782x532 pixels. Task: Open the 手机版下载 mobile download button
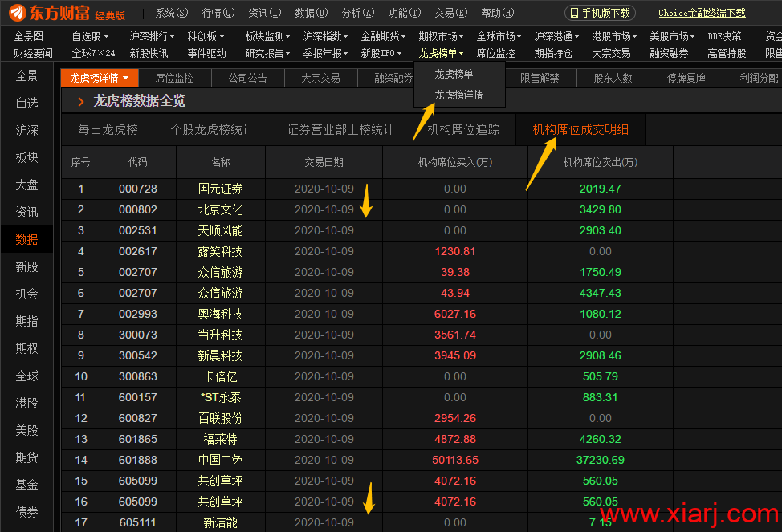point(600,13)
